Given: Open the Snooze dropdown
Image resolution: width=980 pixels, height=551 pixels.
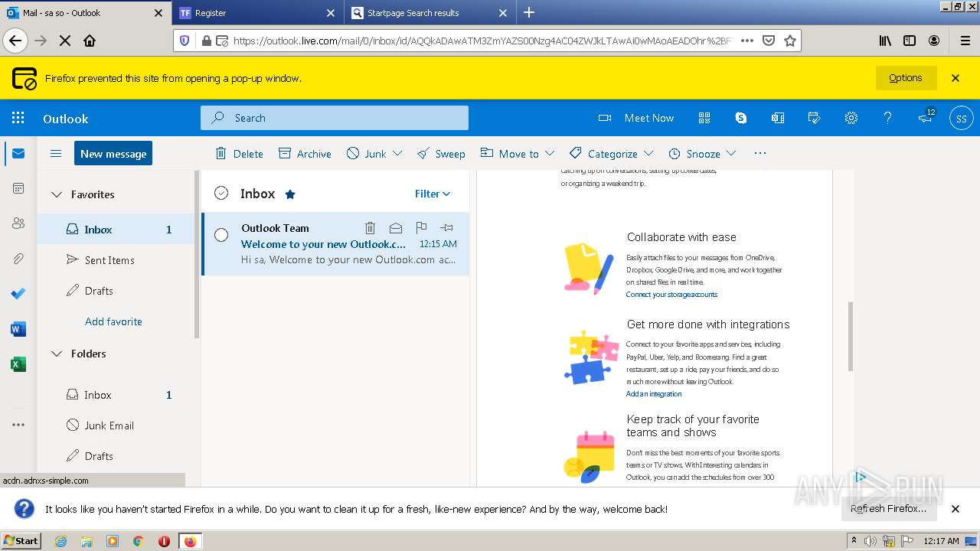Looking at the screenshot, I should pyautogui.click(x=702, y=153).
